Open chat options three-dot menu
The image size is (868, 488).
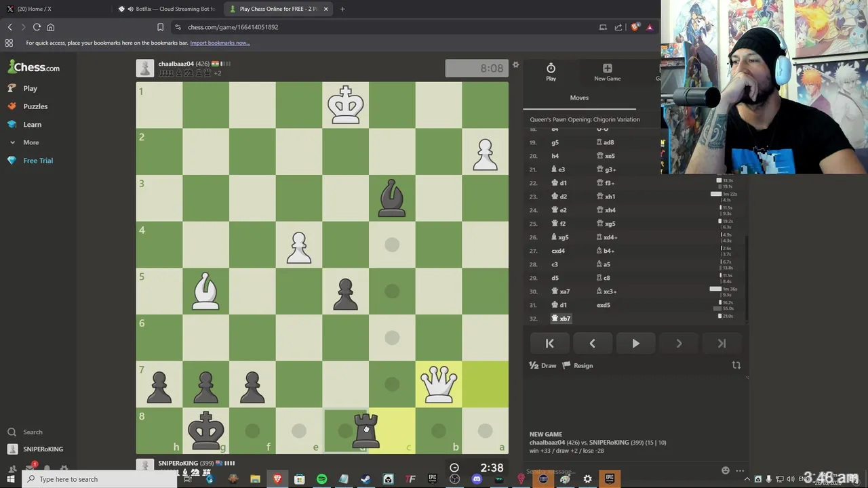coord(740,470)
